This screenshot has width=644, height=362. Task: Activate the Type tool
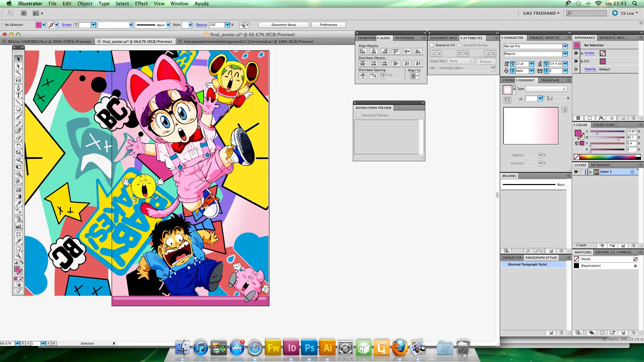point(18,95)
